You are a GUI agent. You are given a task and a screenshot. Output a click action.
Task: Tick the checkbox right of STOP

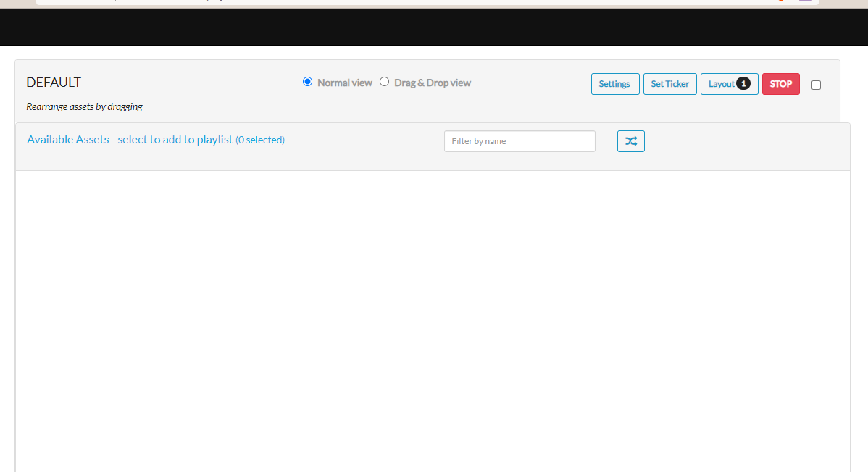(816, 85)
